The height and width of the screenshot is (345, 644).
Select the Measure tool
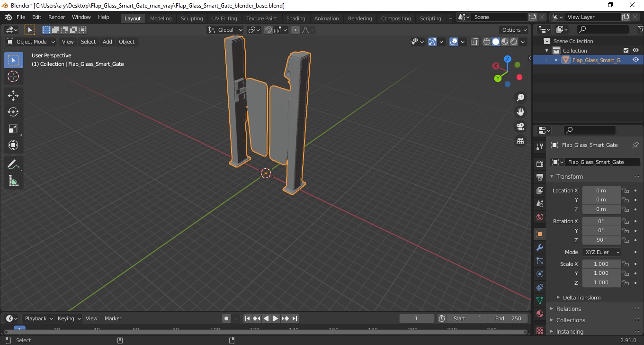pos(13,181)
